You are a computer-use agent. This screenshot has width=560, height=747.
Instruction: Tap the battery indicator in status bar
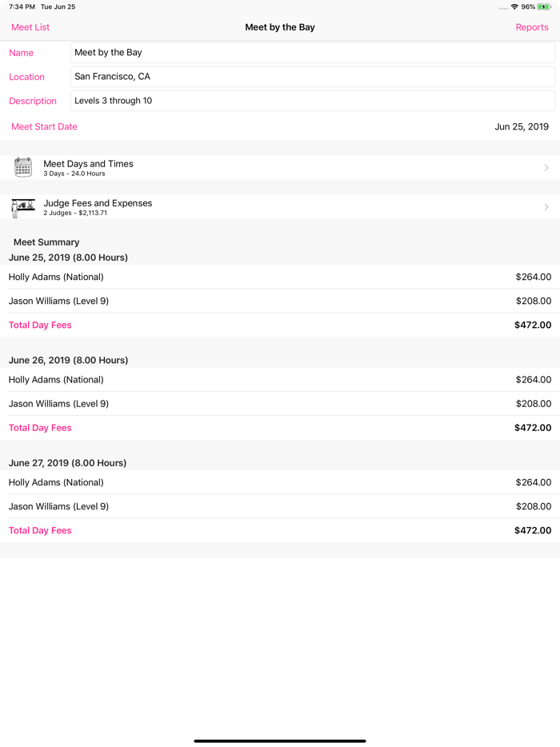546,6
